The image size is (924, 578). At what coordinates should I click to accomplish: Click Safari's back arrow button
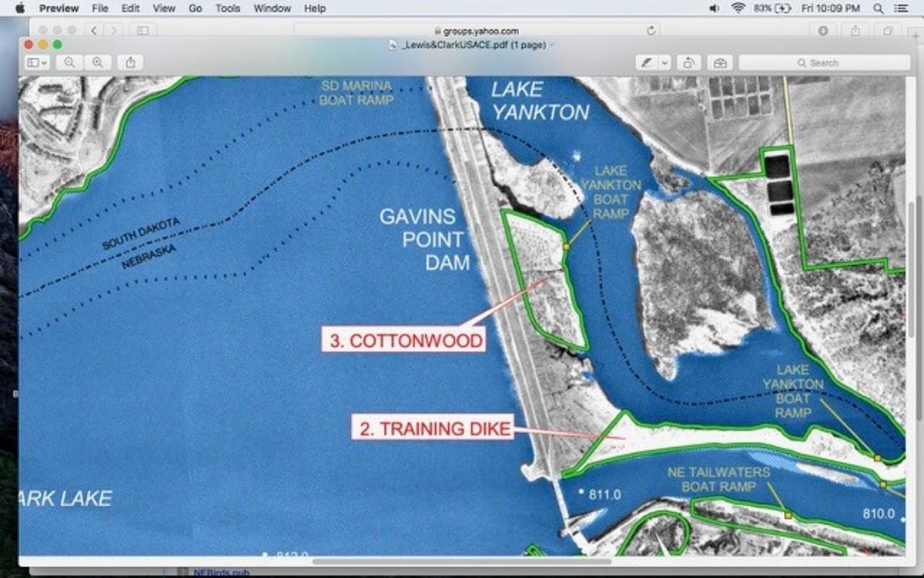[94, 31]
